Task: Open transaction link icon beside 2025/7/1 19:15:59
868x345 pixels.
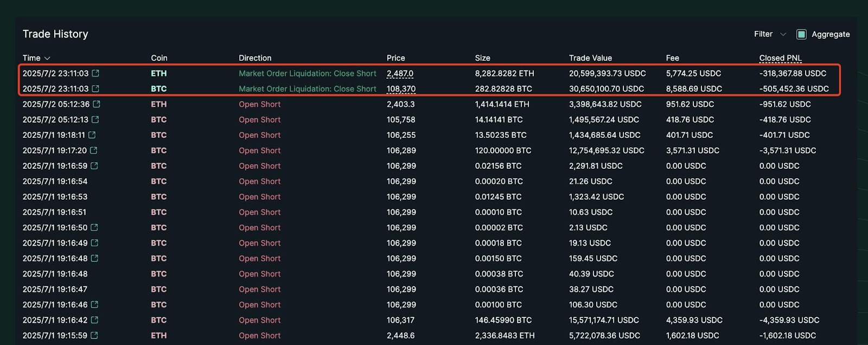Action: point(94,335)
